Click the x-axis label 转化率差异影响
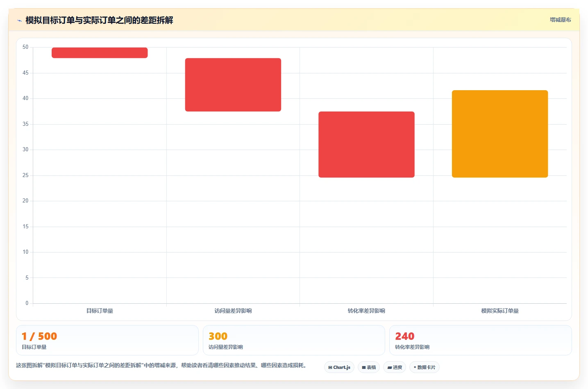 [x=366, y=311]
